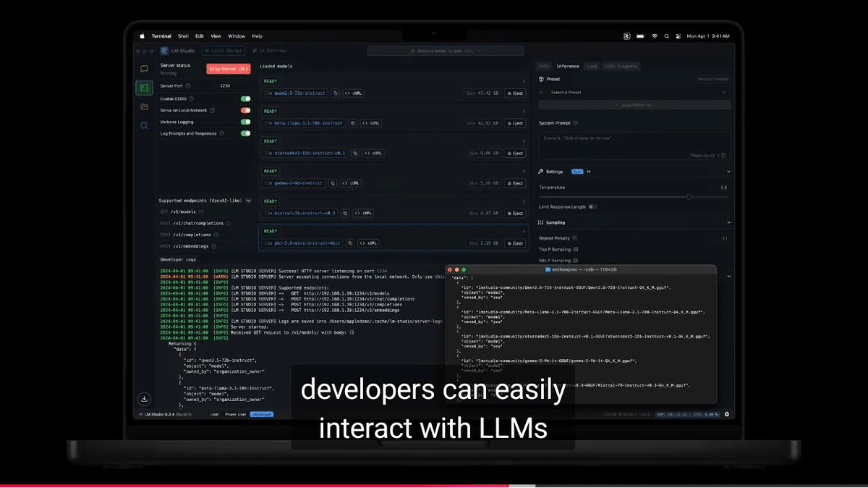Open the Shell menu in menu bar
The width and height of the screenshot is (868, 488).
[183, 36]
